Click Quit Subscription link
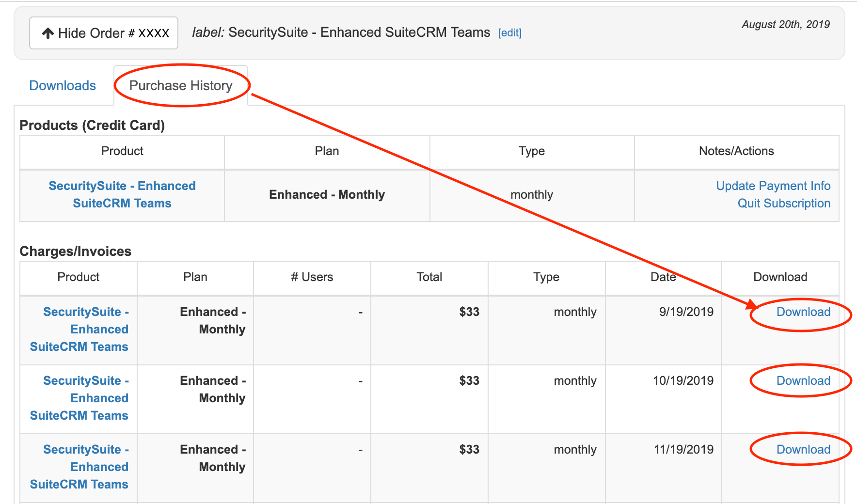 click(x=784, y=203)
